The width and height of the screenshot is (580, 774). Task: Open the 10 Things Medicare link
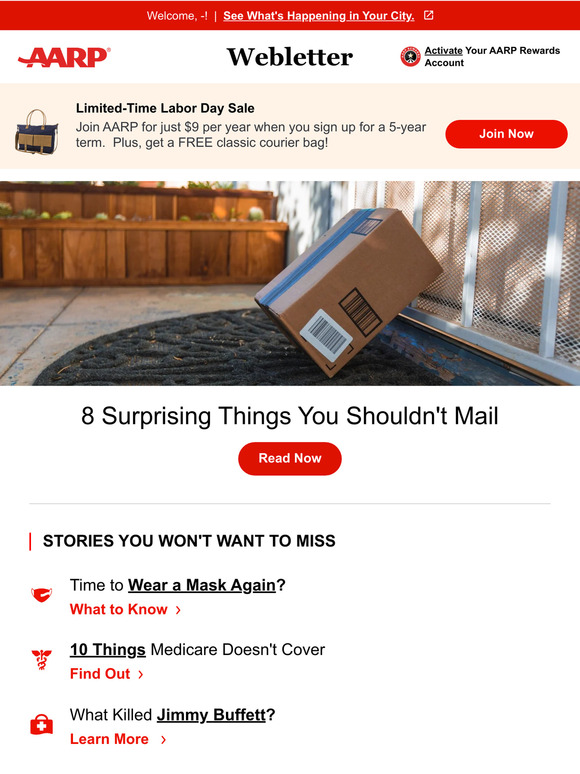point(108,650)
